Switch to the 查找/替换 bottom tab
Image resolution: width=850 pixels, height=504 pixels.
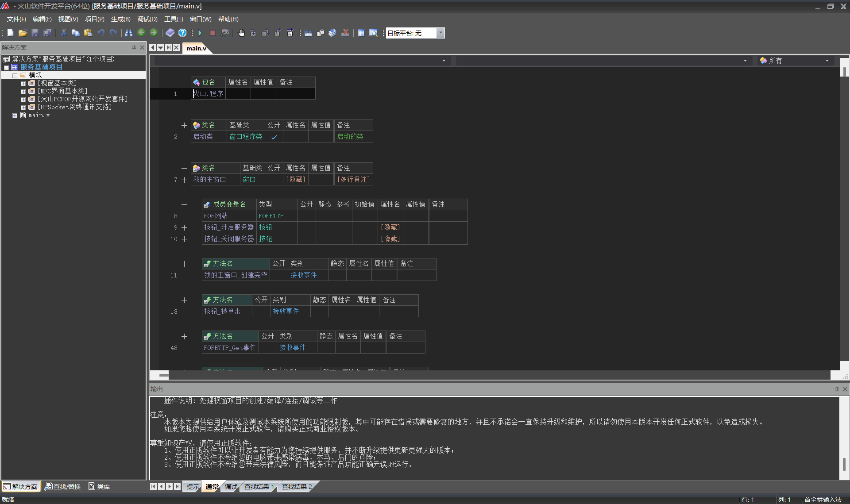62,487
